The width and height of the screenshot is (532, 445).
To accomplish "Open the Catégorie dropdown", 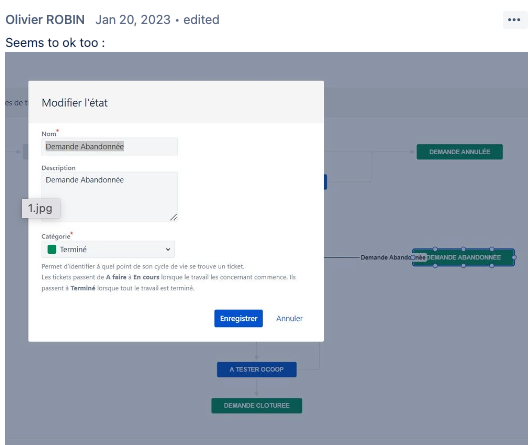I will [x=108, y=249].
